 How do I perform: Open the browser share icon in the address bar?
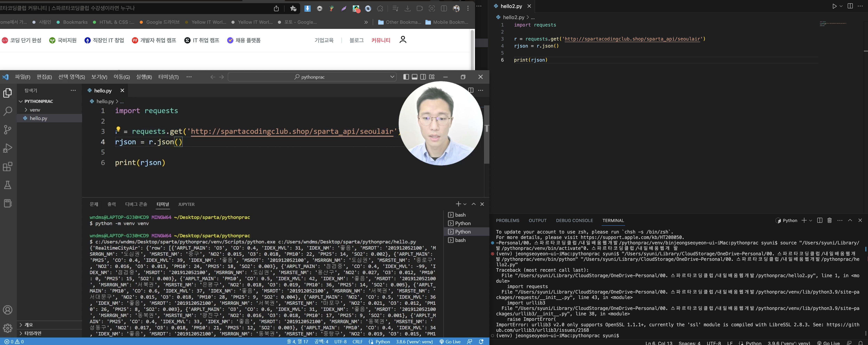coord(276,8)
